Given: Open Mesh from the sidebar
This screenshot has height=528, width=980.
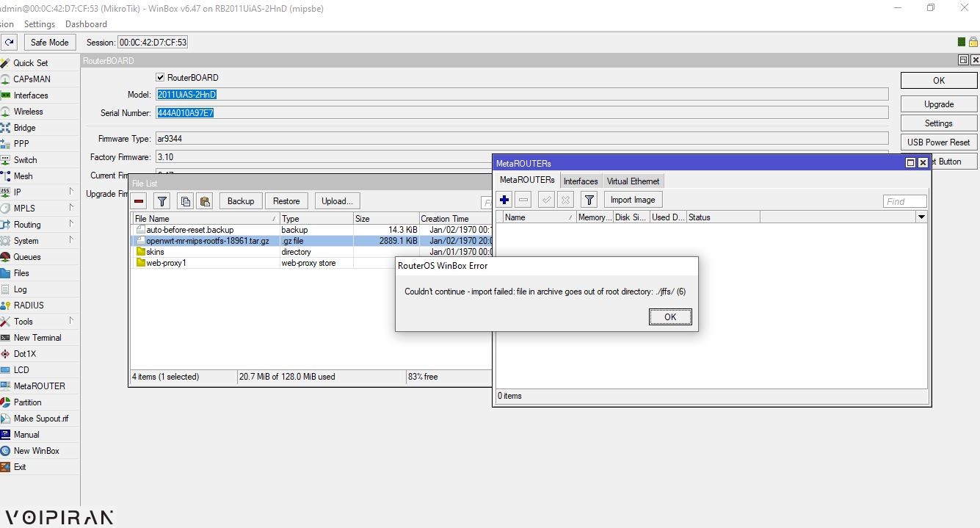Looking at the screenshot, I should point(23,176).
